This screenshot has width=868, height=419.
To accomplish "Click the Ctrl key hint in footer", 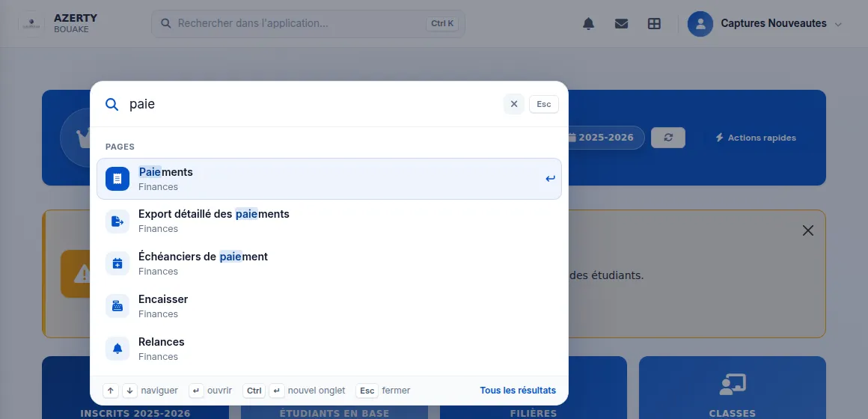I will 254,391.
